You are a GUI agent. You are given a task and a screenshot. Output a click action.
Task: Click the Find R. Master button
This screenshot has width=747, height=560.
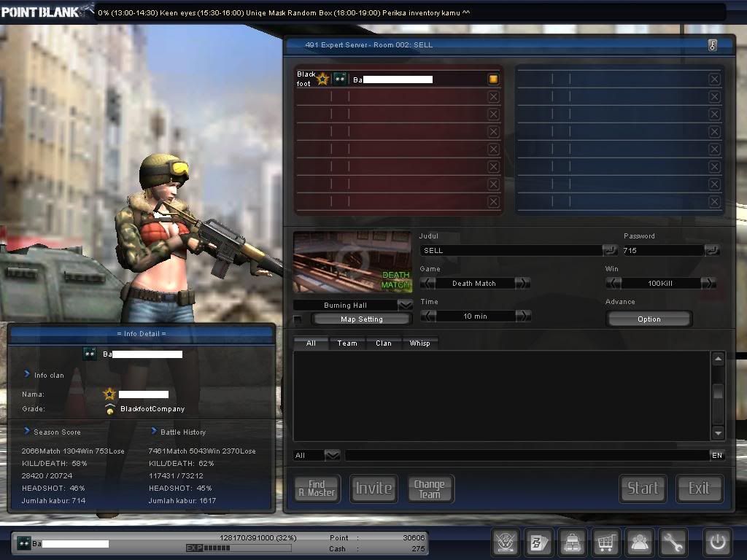tap(317, 489)
